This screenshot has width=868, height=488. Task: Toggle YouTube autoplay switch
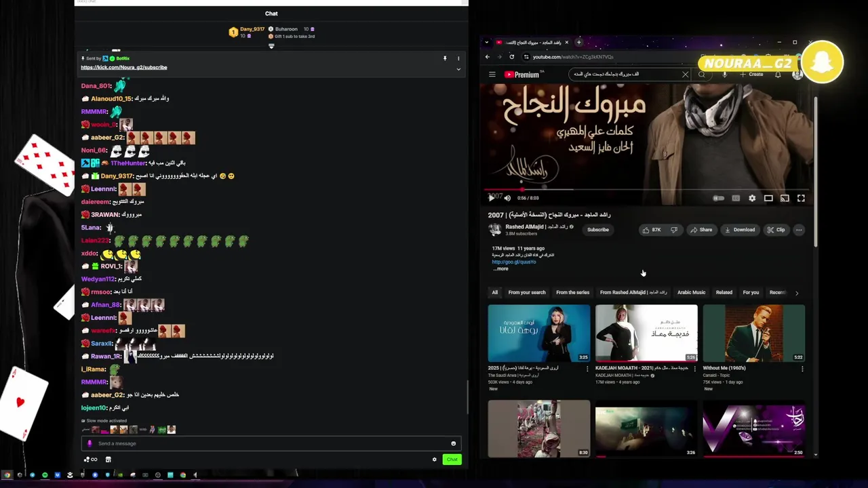[x=719, y=198]
